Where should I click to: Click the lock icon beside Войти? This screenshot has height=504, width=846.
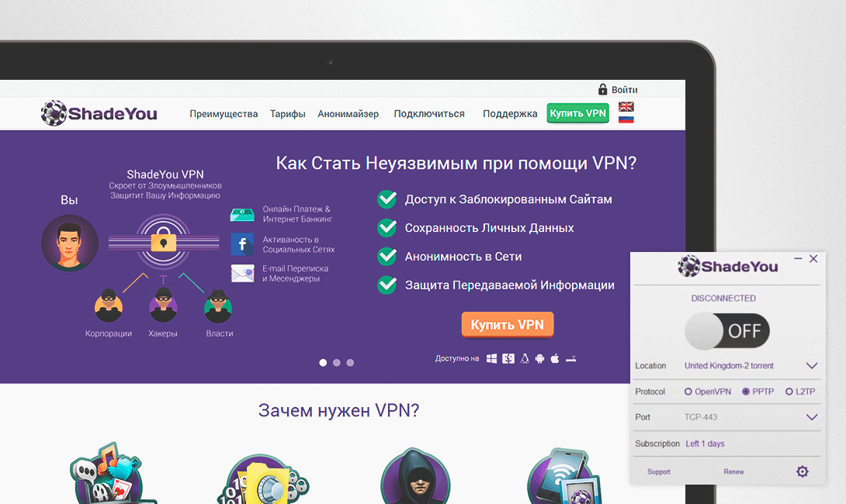click(x=602, y=89)
